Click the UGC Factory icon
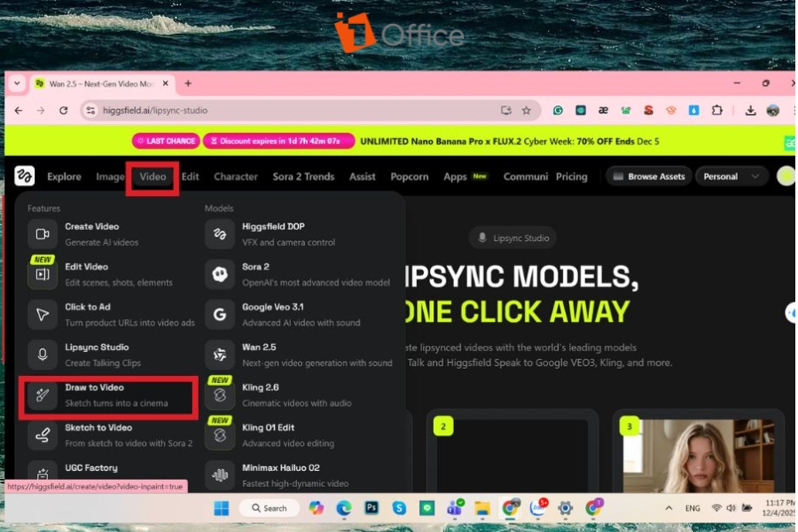 43,473
